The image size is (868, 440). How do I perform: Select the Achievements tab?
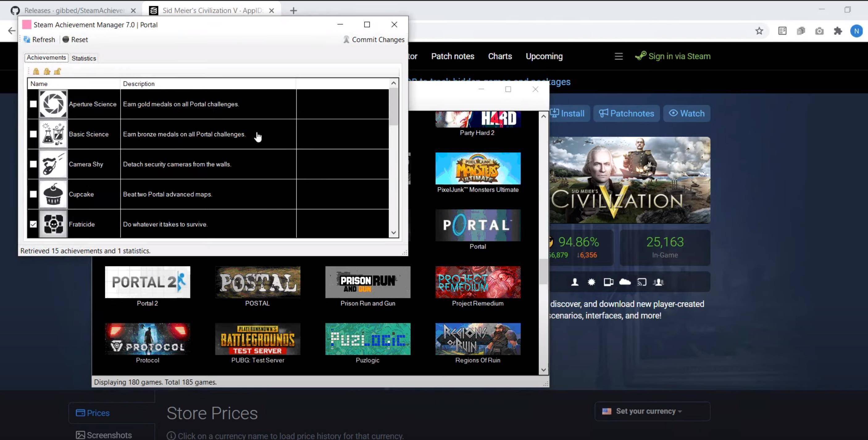pos(46,58)
